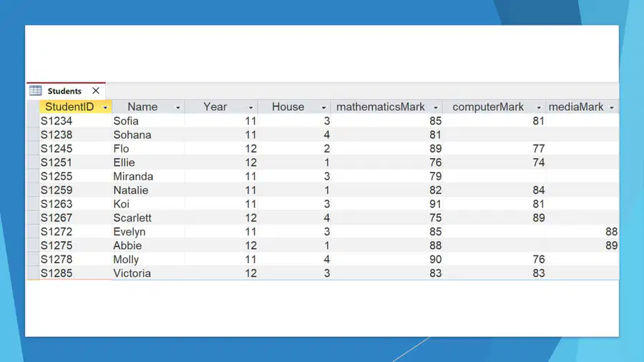Expand the computerMark column dropdown

click(x=539, y=107)
